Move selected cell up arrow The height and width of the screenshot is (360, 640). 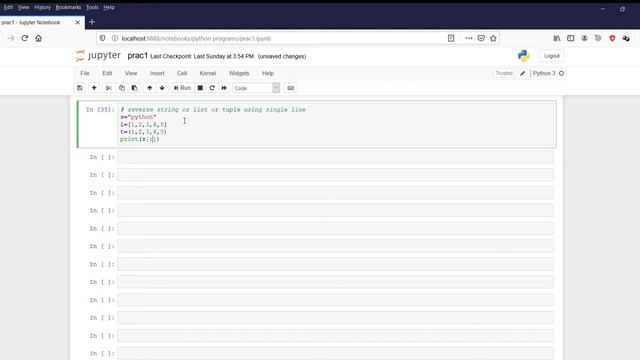(149, 88)
